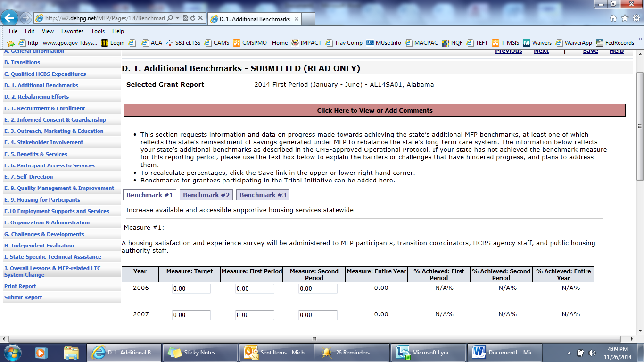Click the search magnifier in the address bar

(170, 18)
